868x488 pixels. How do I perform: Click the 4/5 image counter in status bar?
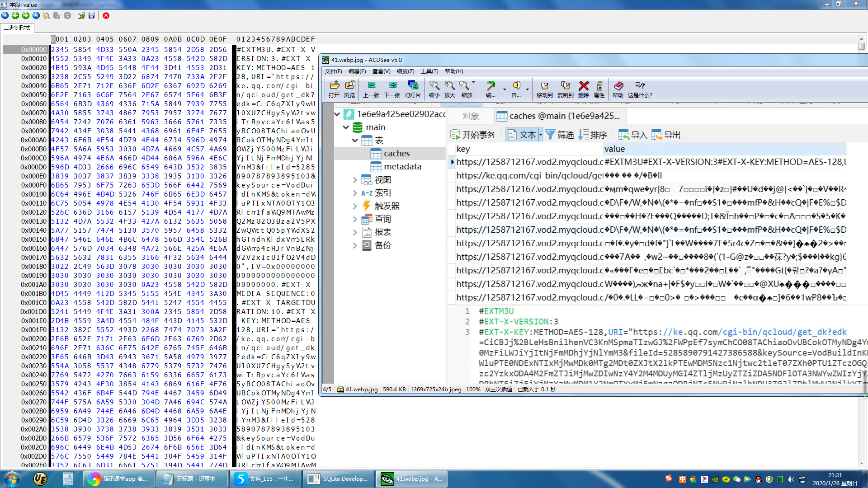tap(327, 389)
